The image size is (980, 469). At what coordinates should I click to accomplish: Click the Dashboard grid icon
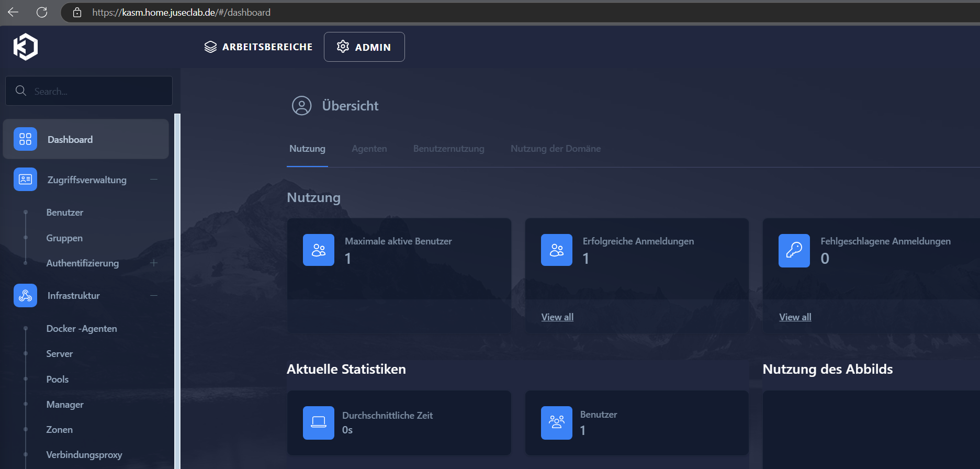pos(25,139)
